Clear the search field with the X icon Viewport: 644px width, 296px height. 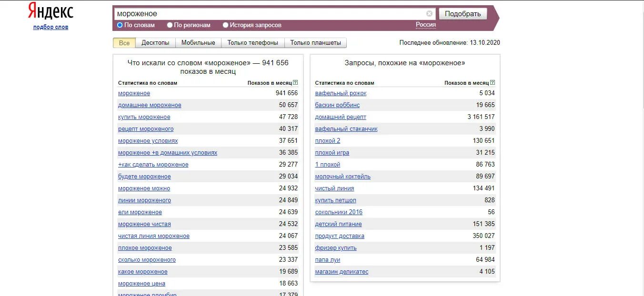[429, 13]
